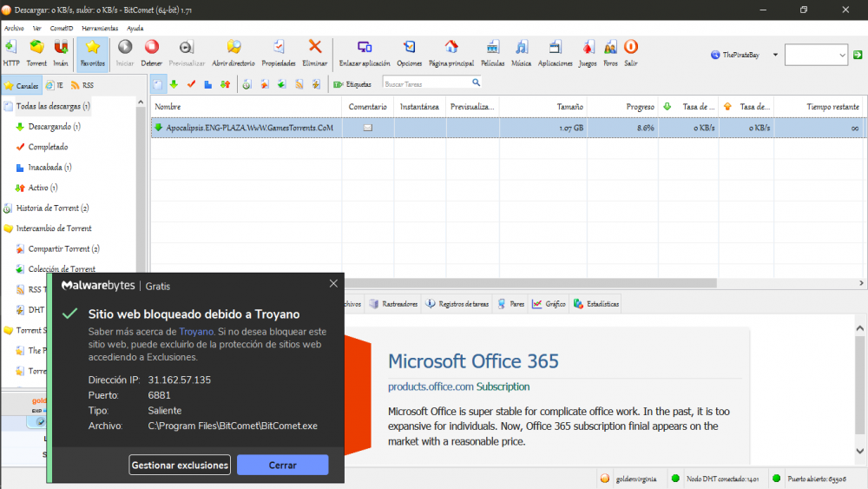868x489 pixels.
Task: Select Inacabada (1) category
Action: (x=49, y=168)
